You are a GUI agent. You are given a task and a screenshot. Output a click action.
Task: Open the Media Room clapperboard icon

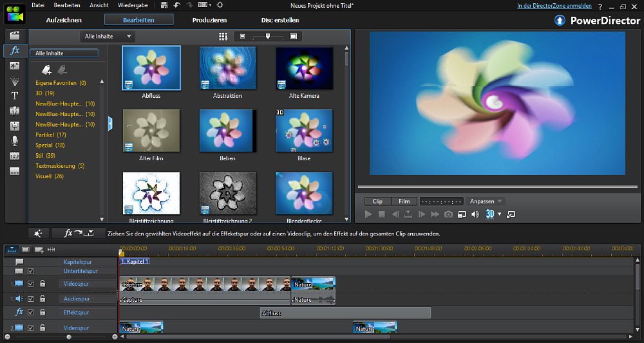(14, 35)
